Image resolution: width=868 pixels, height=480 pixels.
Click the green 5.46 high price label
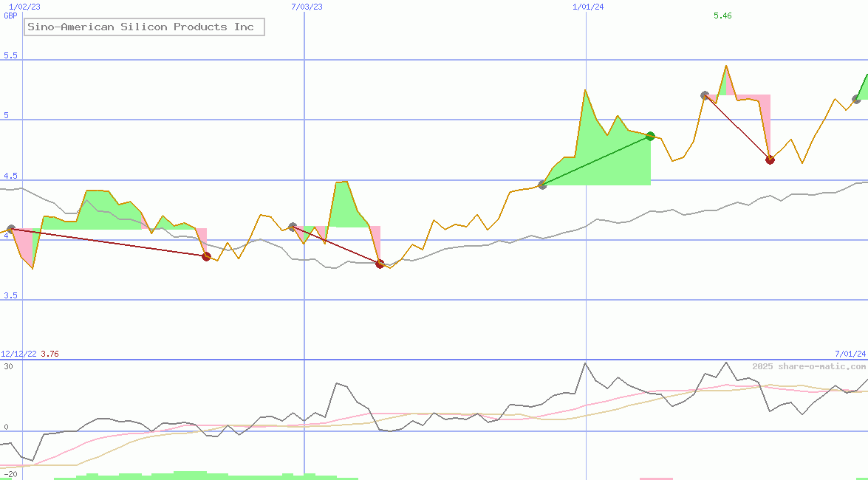pyautogui.click(x=722, y=16)
